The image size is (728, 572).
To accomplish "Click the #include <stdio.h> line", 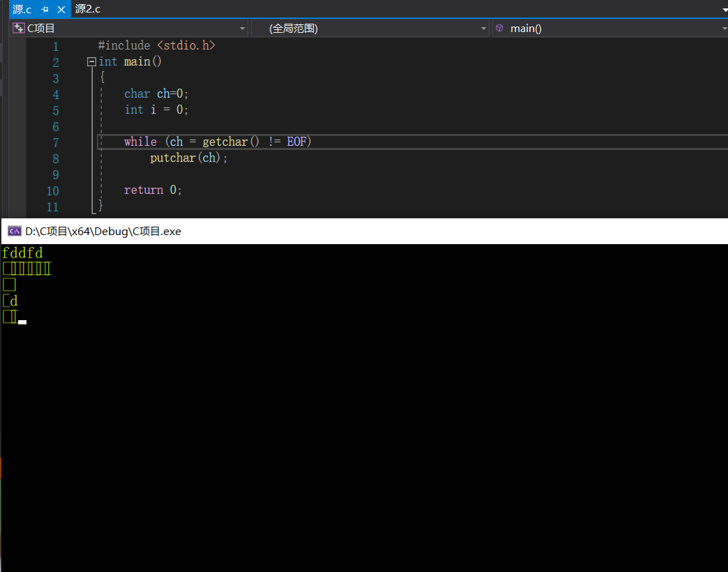I will (157, 46).
